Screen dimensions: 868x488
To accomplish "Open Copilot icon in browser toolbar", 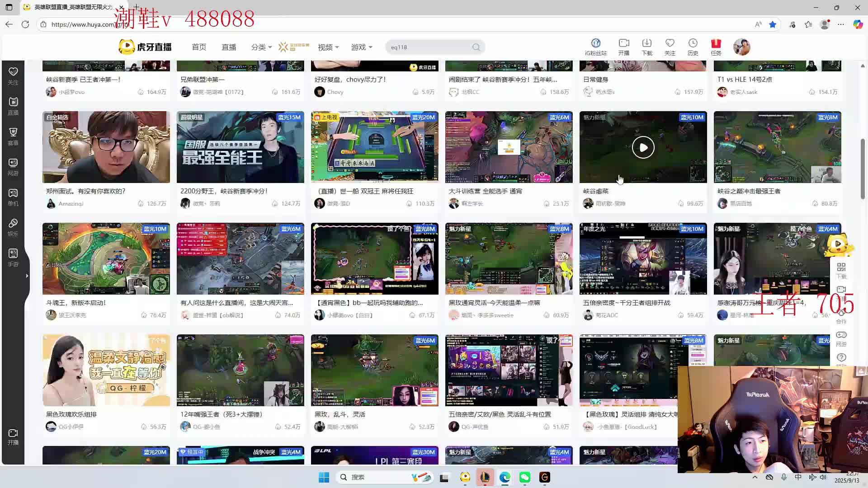I will pos(858,24).
